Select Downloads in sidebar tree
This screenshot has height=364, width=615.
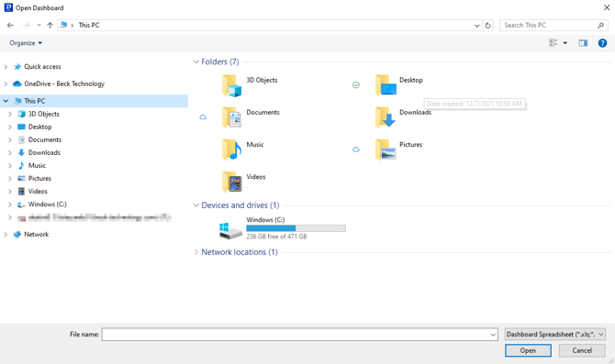(44, 153)
